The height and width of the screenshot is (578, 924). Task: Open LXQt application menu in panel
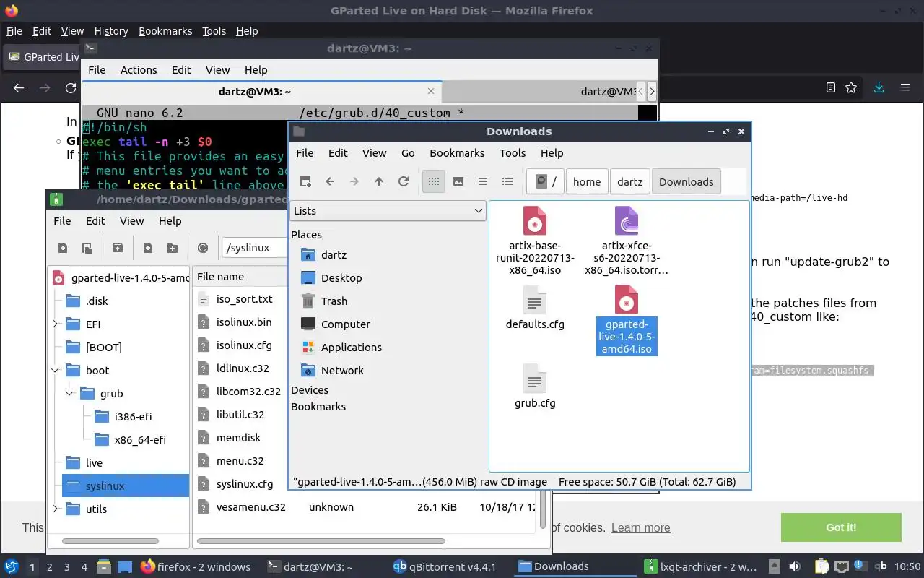coord(12,566)
